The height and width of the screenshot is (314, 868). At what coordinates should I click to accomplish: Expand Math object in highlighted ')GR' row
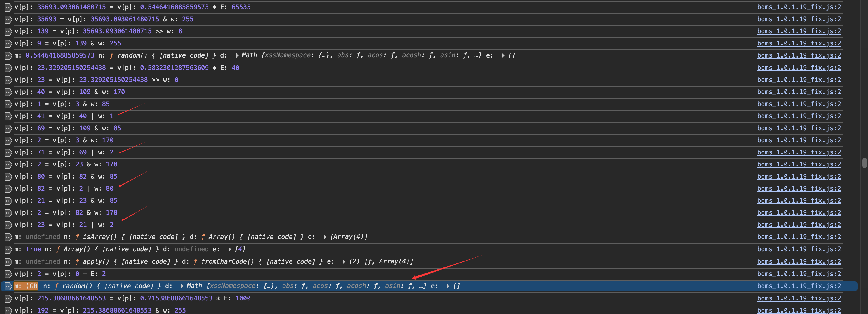click(x=182, y=286)
